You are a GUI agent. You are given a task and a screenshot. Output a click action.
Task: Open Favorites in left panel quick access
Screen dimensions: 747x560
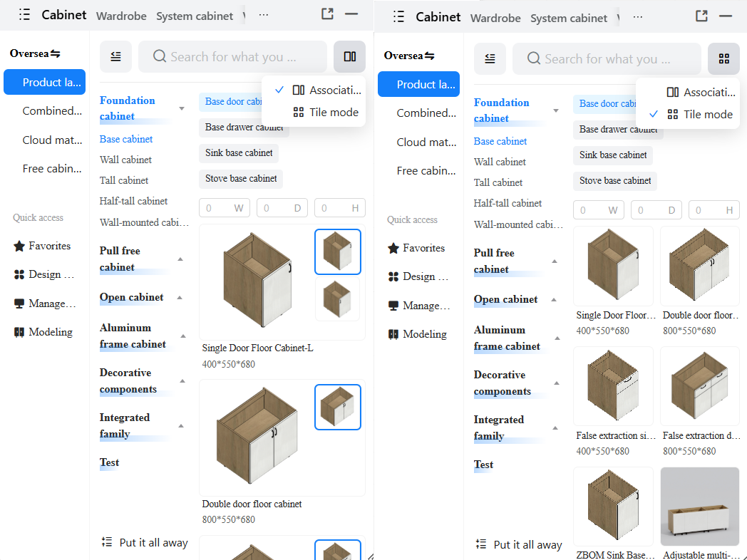pos(42,247)
